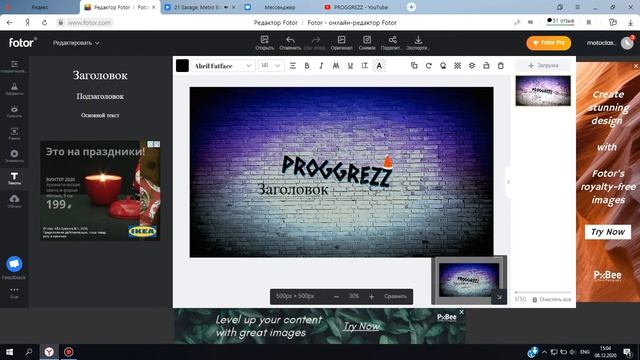This screenshot has width=640, height=360.
Task: Undo the last action with Отменить
Action: (290, 42)
